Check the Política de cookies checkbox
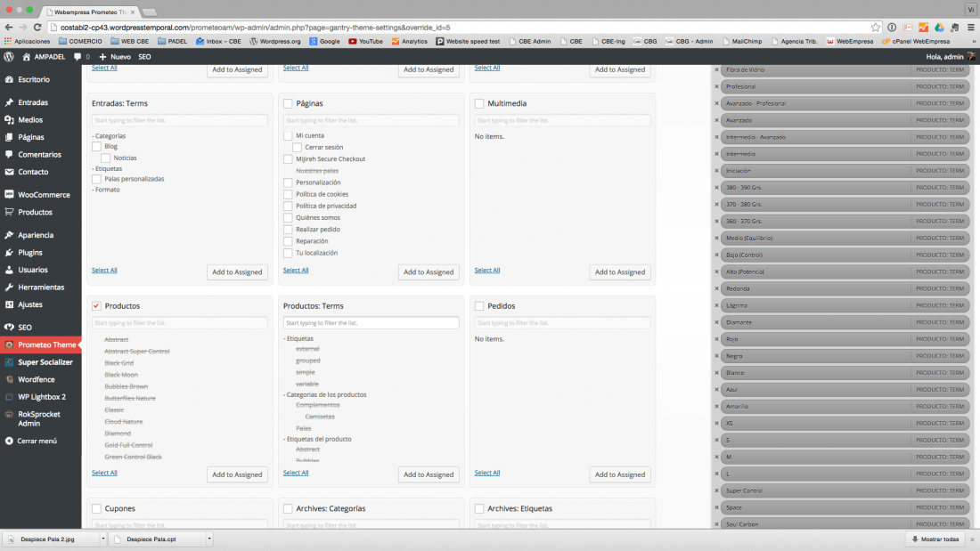Viewport: 980px width, 551px height. pyautogui.click(x=288, y=194)
